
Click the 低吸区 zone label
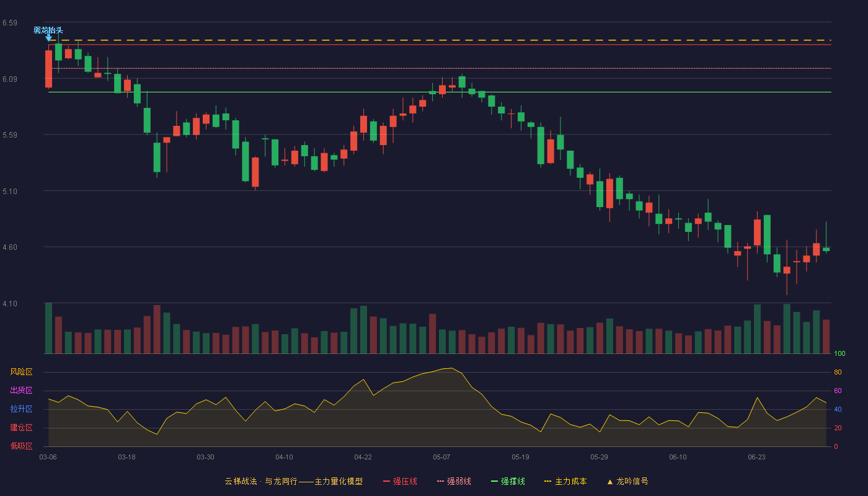click(21, 446)
